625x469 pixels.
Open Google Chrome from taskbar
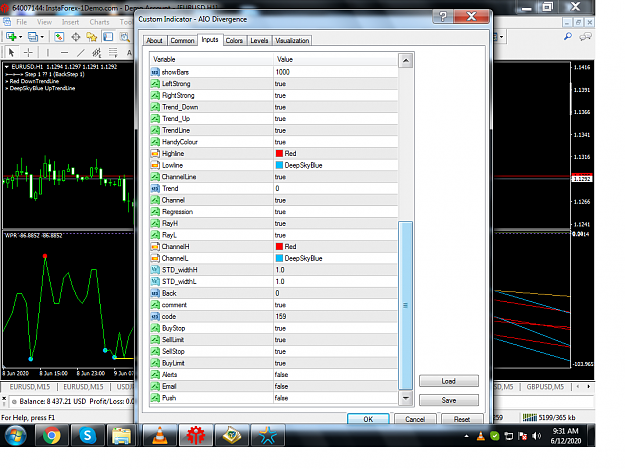pyautogui.click(x=52, y=436)
